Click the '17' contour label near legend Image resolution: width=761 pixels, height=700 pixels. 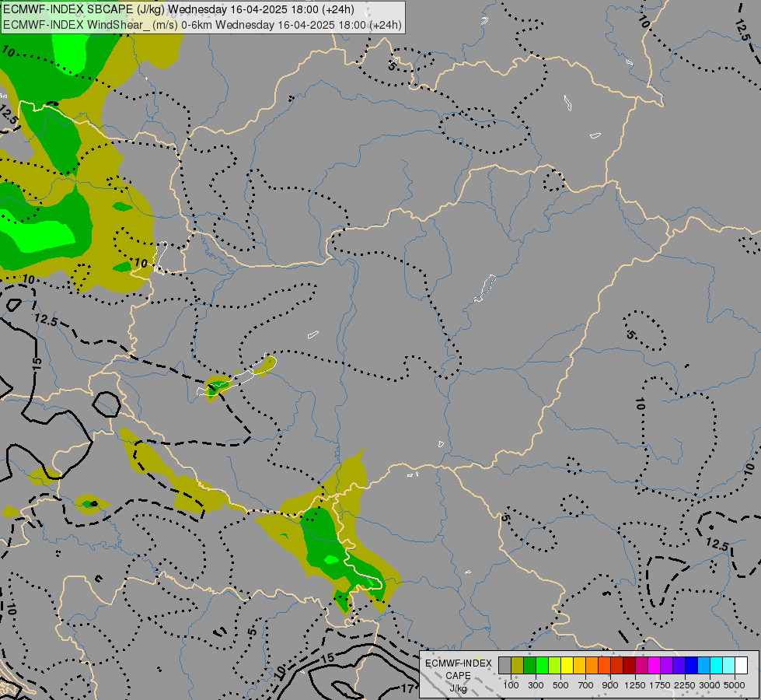(407, 688)
